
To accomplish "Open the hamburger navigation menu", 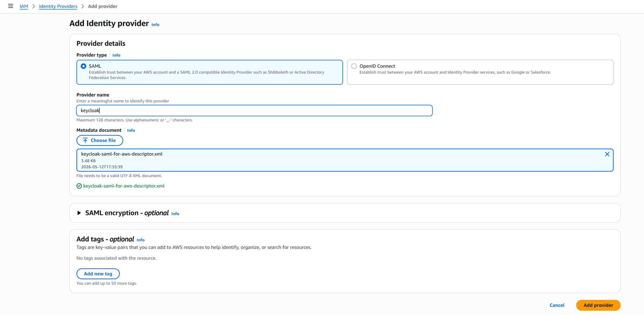I will [x=11, y=6].
